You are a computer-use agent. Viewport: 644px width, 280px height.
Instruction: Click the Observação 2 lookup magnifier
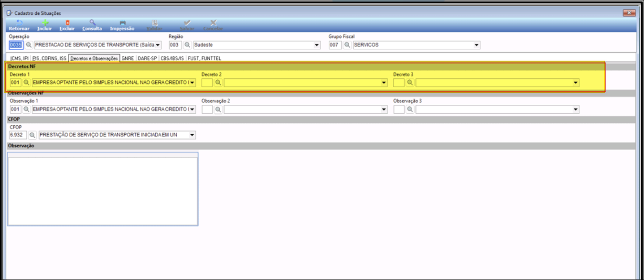point(218,109)
